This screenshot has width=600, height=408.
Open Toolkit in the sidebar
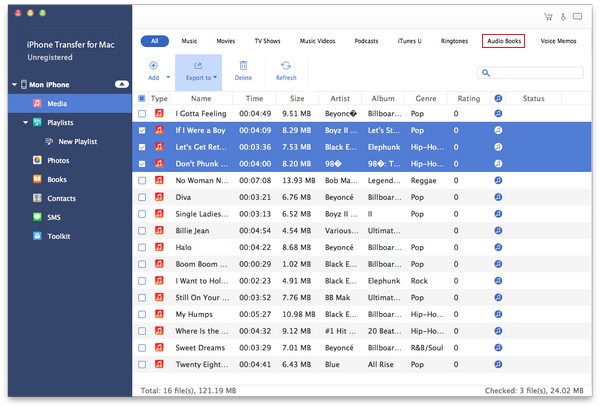click(58, 236)
